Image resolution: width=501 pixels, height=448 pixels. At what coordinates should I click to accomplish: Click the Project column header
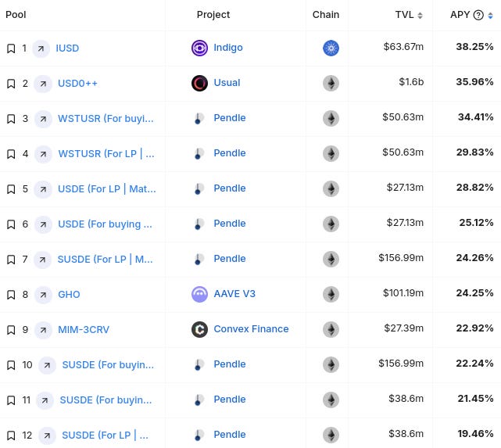pos(213,15)
